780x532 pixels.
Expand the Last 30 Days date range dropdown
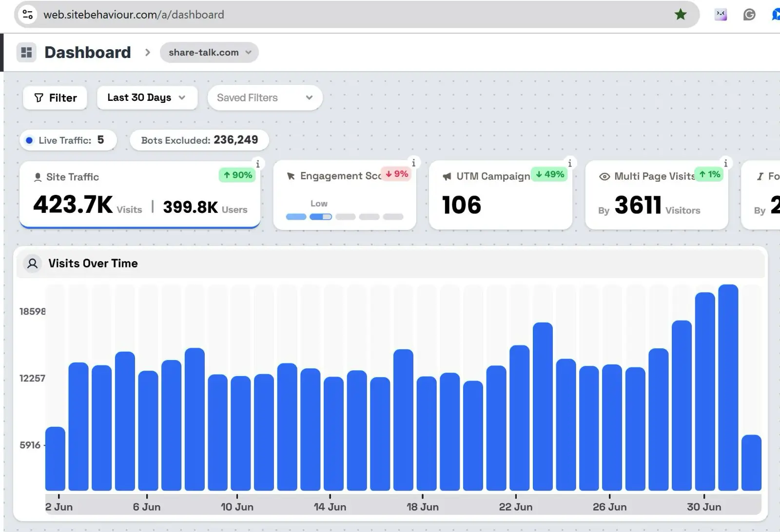click(x=147, y=97)
